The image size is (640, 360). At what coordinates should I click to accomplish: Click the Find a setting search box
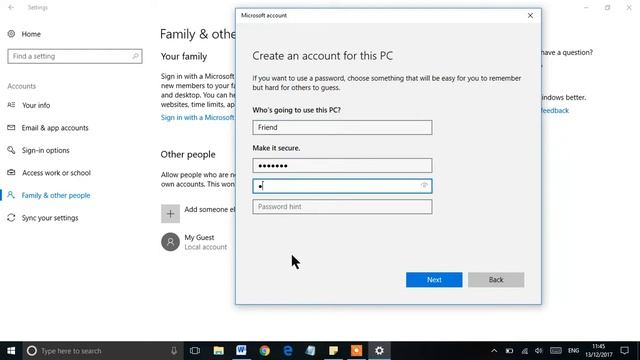coord(75,56)
